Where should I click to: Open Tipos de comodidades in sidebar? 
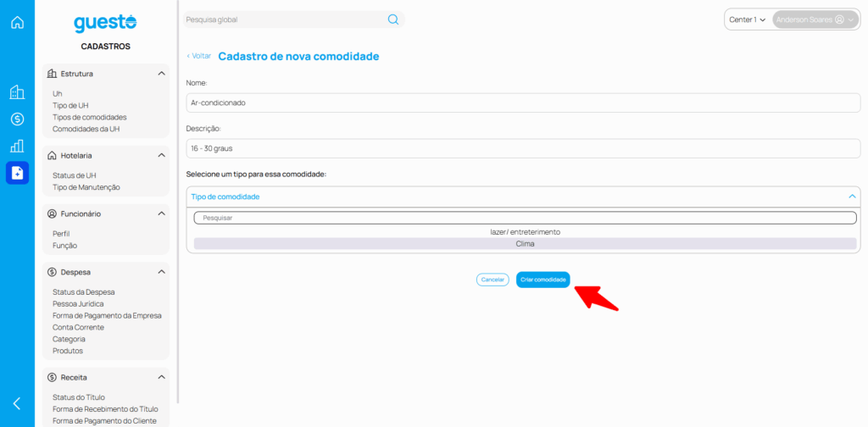[89, 117]
